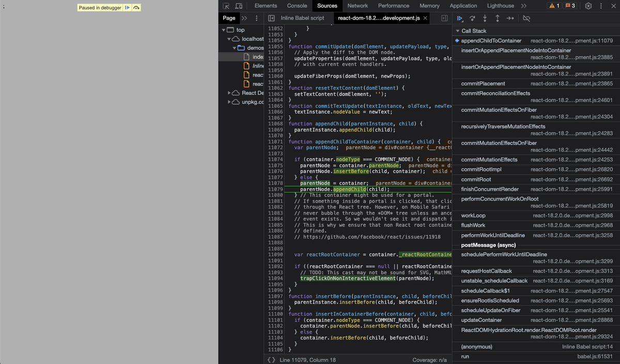Toggle the debugger sidebar icon
Screen dimensions: 620x364
pyautogui.click(x=444, y=18)
